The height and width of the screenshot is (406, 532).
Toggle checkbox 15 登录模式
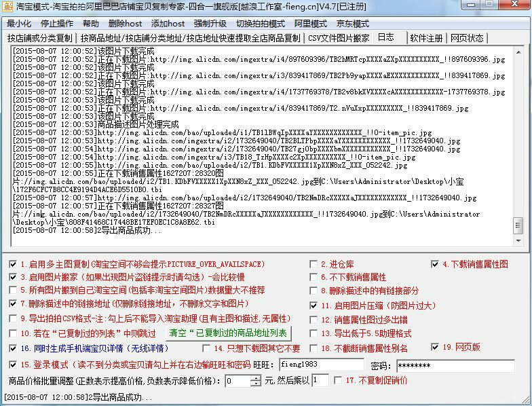[x=13, y=365]
